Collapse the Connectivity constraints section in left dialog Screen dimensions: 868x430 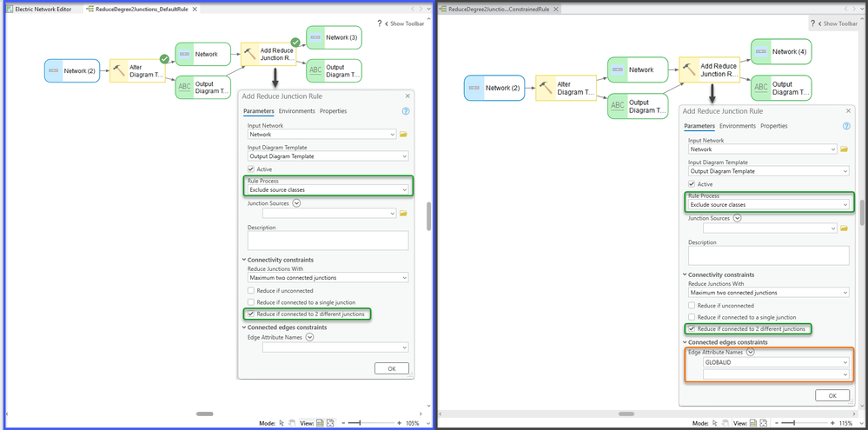tap(244, 260)
